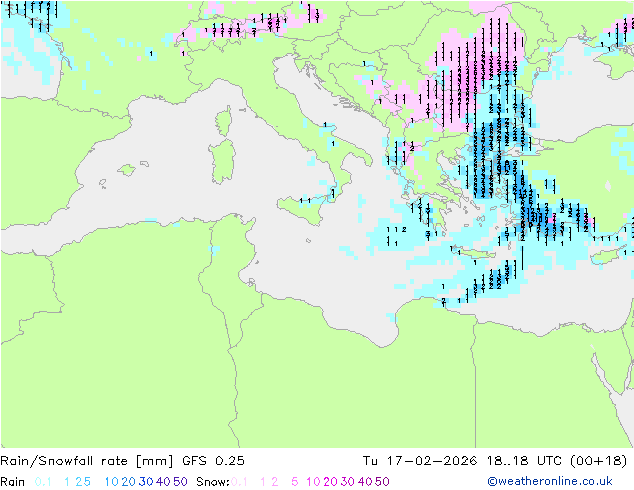
Task: Click the snow legend value 50
Action: point(382,482)
